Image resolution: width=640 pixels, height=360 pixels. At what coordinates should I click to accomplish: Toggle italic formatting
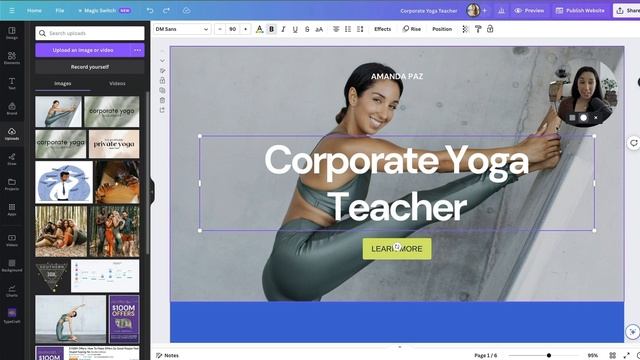pyautogui.click(x=283, y=29)
